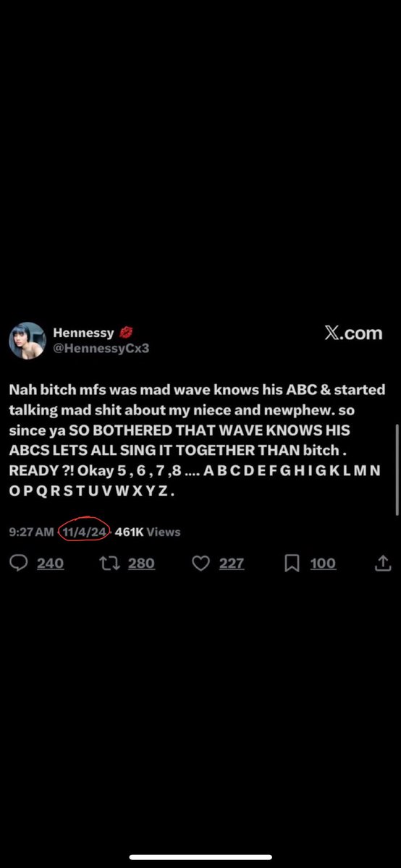Open the 461K Views count
The image size is (401, 868).
148,532
